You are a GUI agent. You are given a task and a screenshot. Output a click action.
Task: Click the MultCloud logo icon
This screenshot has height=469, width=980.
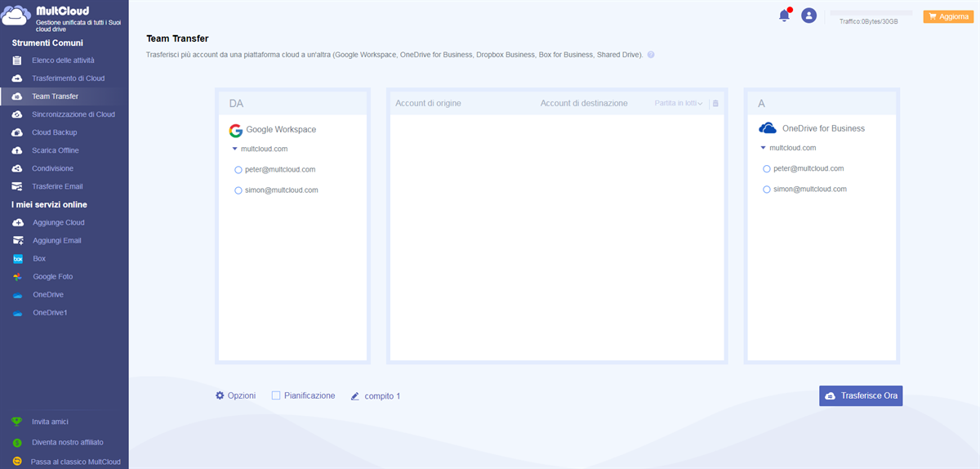[x=16, y=17]
